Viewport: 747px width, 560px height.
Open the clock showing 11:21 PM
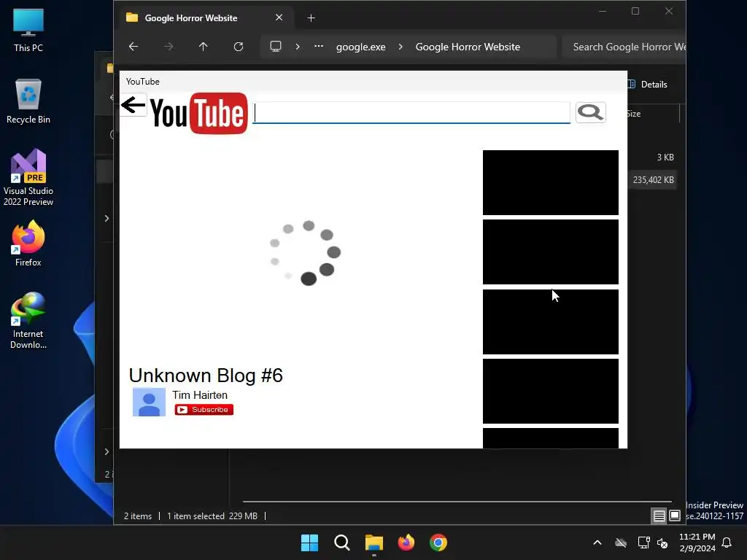pyautogui.click(x=697, y=542)
